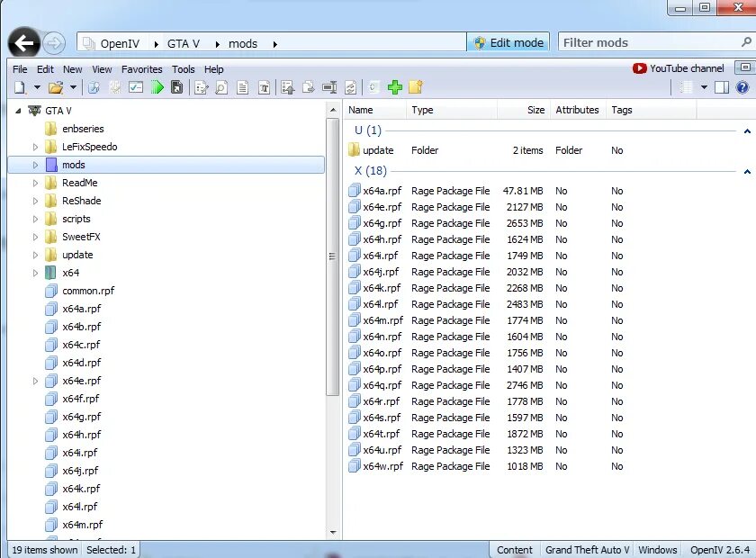Click the small window button beside YouTube channel
The image size is (756, 558).
click(x=745, y=67)
